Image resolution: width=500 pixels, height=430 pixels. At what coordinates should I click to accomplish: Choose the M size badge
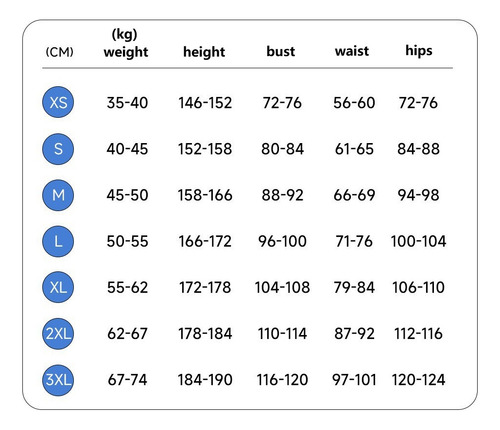click(58, 195)
